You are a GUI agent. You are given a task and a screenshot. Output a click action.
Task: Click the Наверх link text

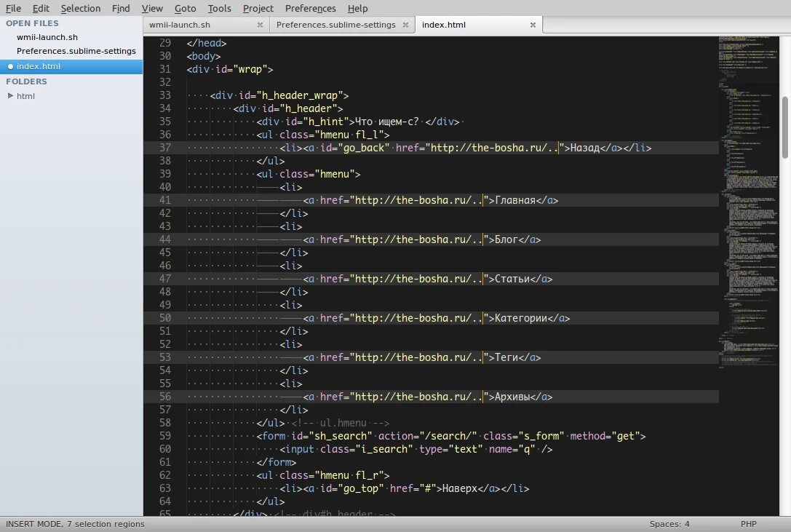click(x=460, y=488)
